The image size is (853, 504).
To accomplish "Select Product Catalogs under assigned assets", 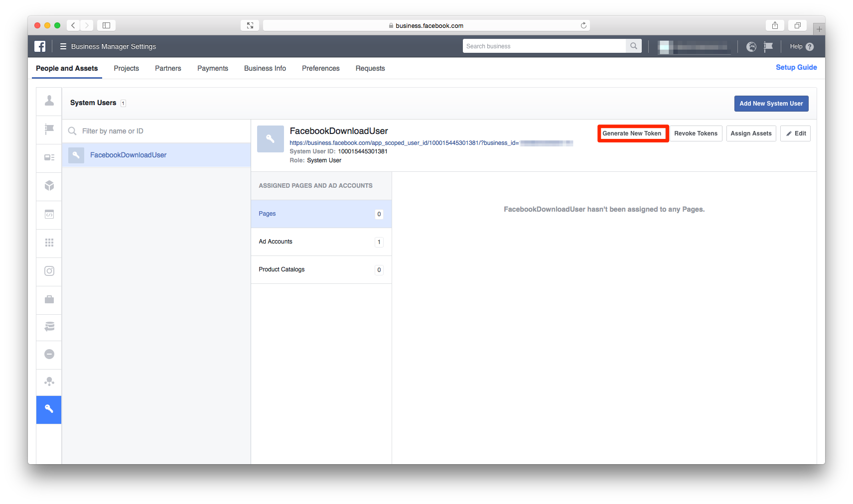I will pyautogui.click(x=321, y=270).
